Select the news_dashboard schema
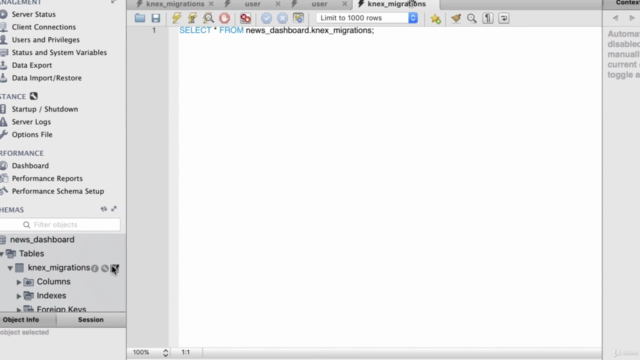This screenshot has width=640, height=360. 42,240
